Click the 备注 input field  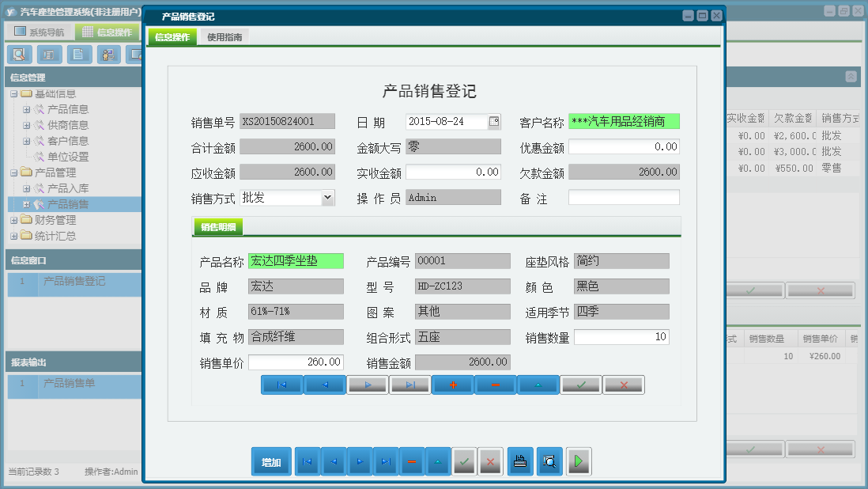click(x=624, y=196)
